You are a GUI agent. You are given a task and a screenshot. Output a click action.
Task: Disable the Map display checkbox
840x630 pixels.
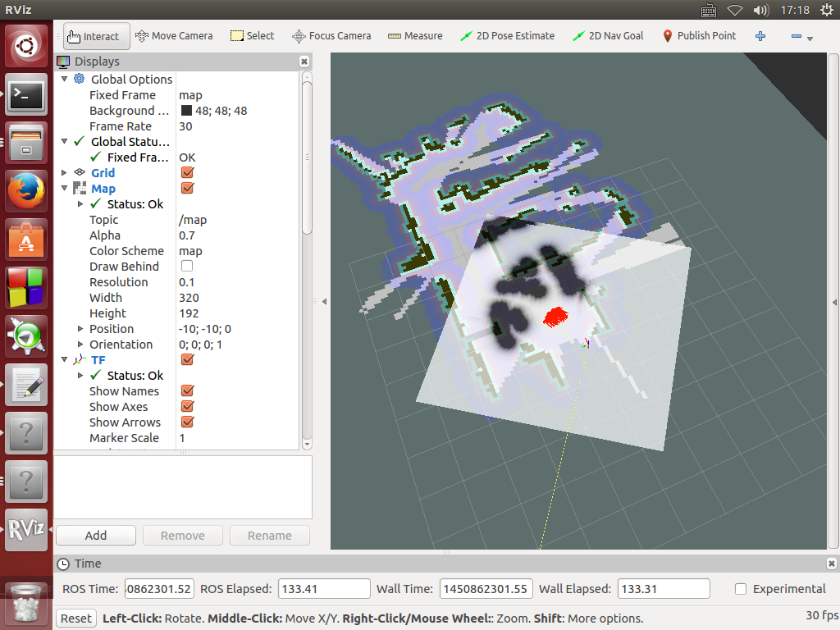click(188, 188)
